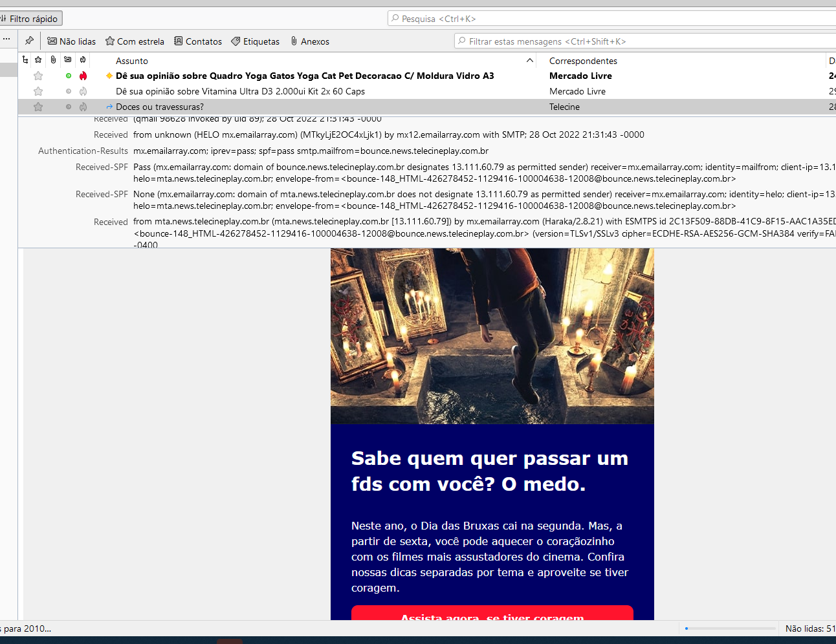Open the Vitamina Ultra D3 opinion message
This screenshot has width=836, height=644.
pyautogui.click(x=240, y=91)
